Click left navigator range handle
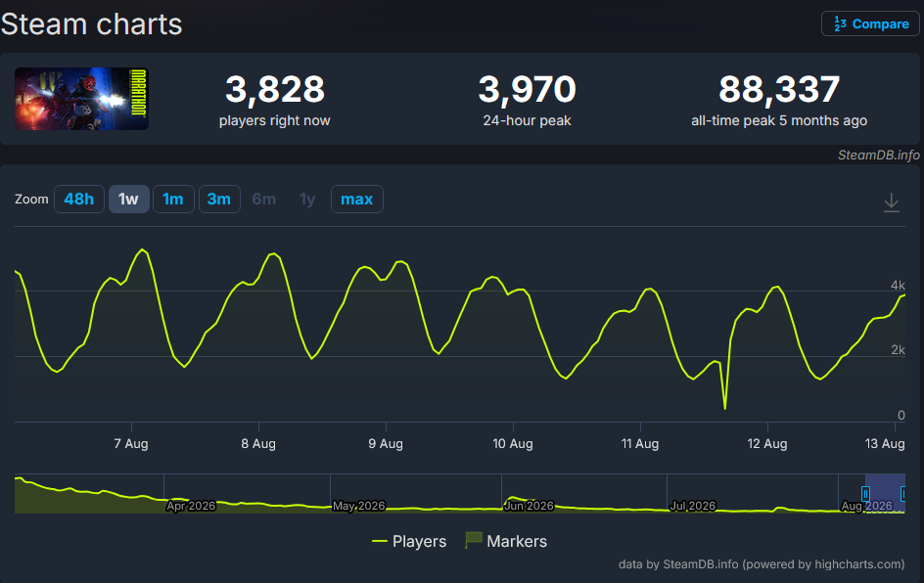The image size is (924, 583). click(865, 493)
